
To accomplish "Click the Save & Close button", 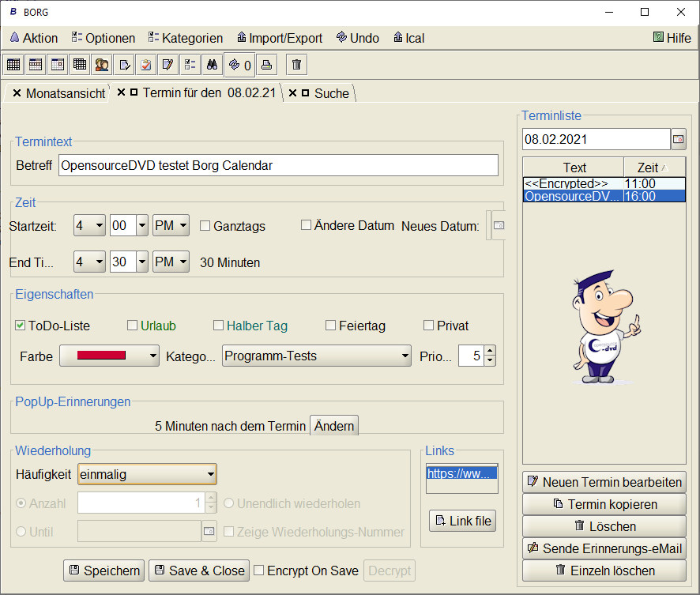I will [199, 571].
